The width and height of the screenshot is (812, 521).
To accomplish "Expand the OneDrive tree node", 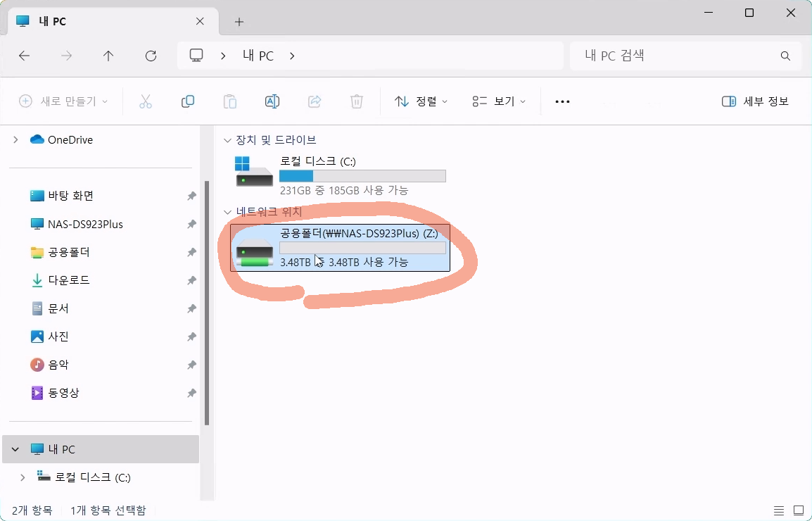I will coord(16,139).
